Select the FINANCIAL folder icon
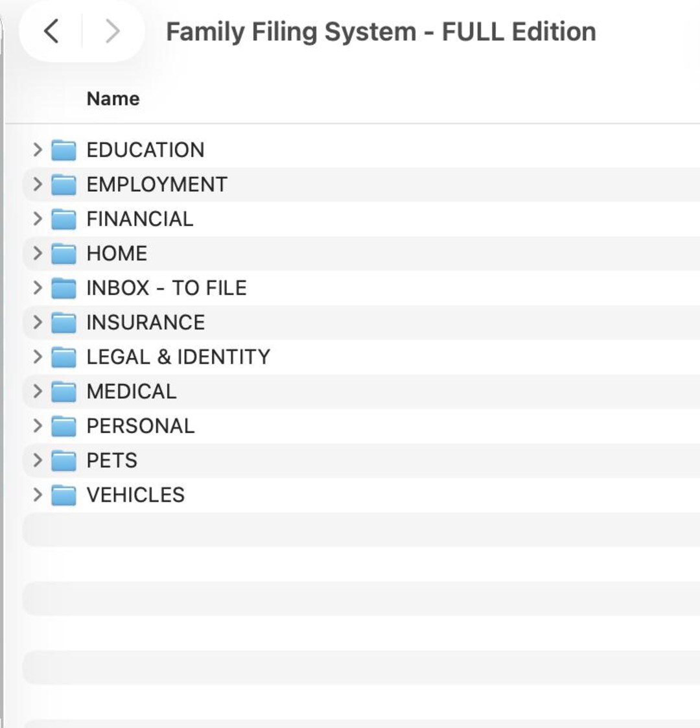This screenshot has height=728, width=700. click(x=64, y=218)
